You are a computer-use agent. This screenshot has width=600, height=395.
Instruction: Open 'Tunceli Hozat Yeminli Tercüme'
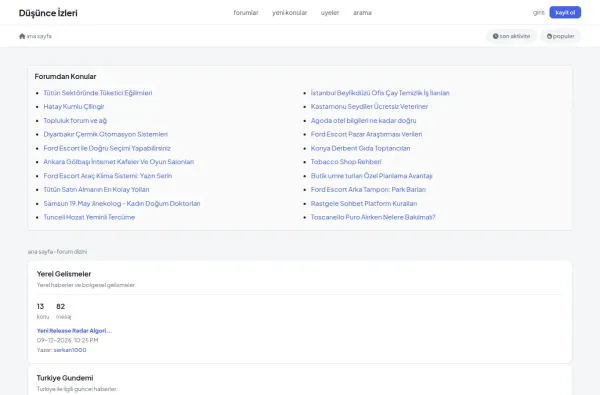coord(90,217)
